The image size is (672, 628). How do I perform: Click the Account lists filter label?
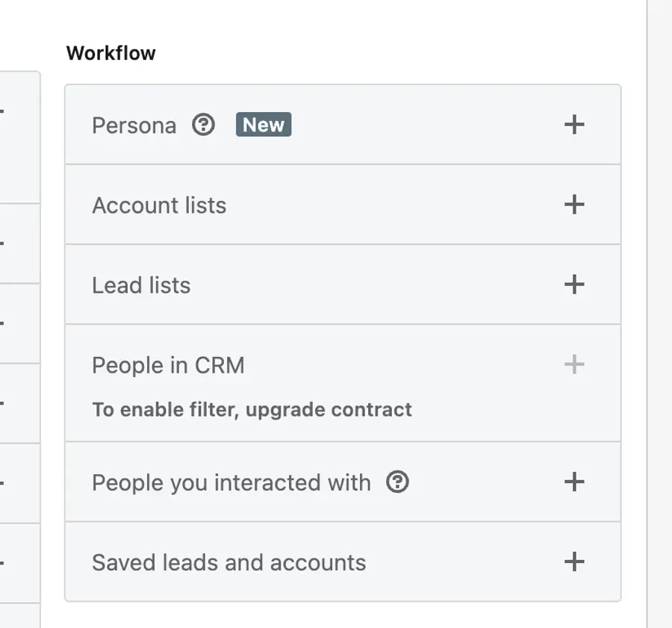pos(159,205)
